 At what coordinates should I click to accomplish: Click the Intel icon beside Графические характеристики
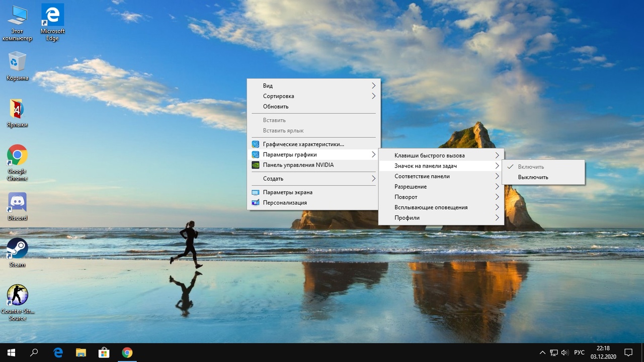click(x=255, y=144)
